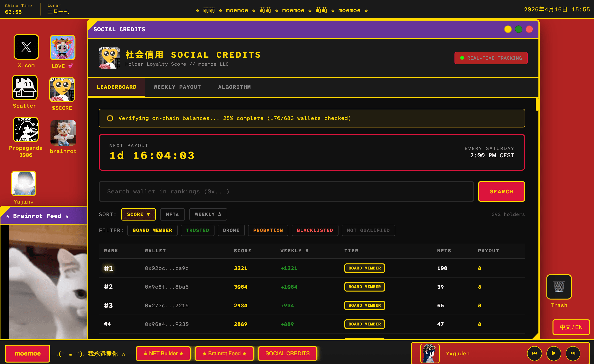Sort leaderboard by NFTs
This screenshot has height=364, width=594.
click(x=173, y=214)
